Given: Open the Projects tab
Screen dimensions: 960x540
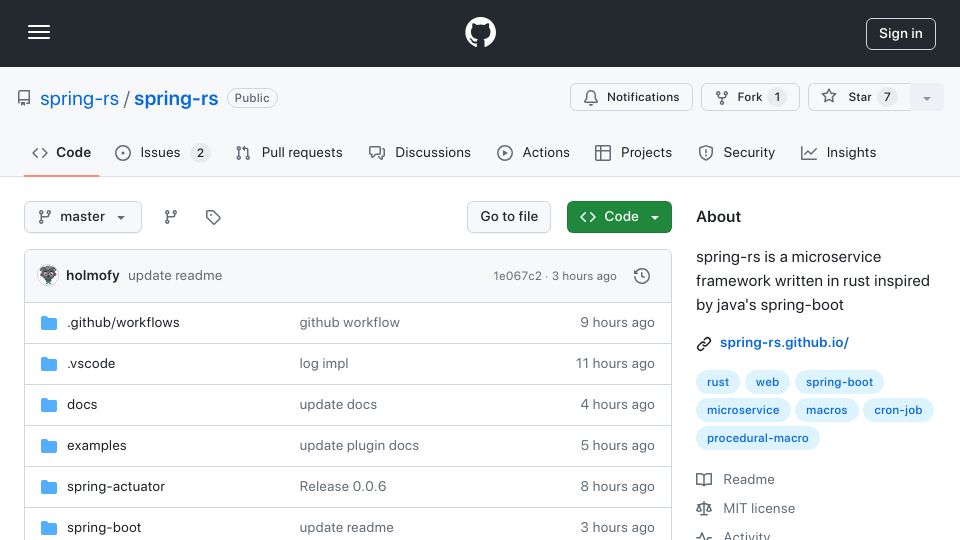Looking at the screenshot, I should (633, 152).
